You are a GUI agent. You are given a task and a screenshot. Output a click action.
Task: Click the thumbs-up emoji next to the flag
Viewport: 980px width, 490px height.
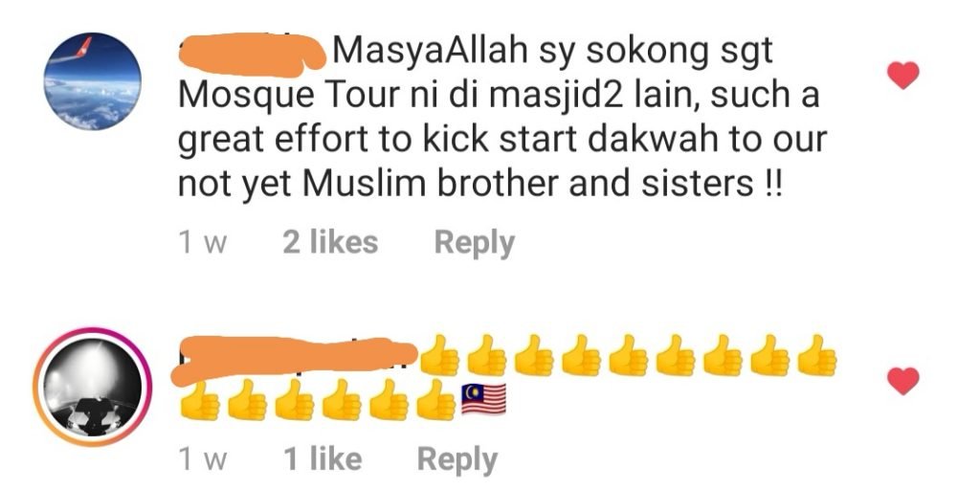pos(436,399)
